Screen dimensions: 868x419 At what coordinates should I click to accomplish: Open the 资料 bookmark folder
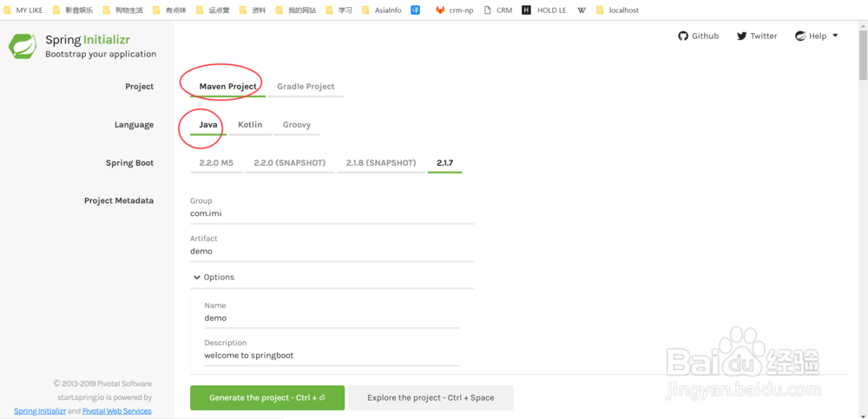pos(253,10)
